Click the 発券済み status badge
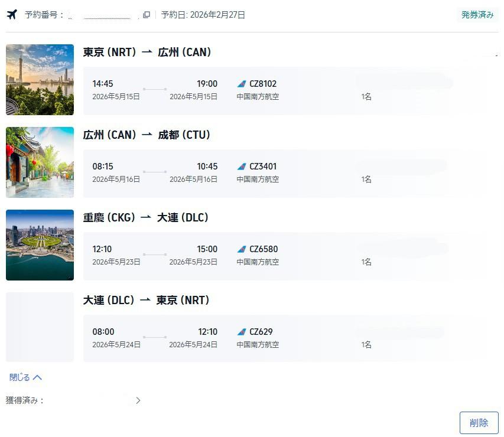 (477, 15)
